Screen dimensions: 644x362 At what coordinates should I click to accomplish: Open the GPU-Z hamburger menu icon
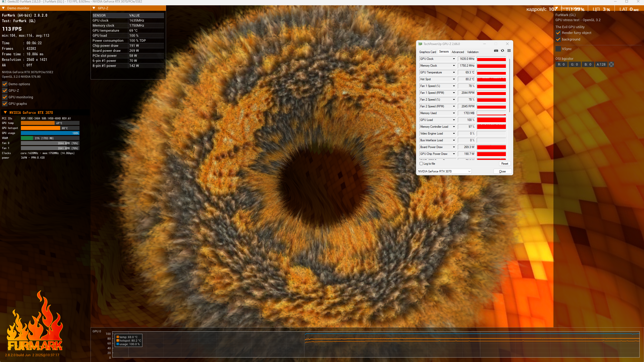coord(509,51)
